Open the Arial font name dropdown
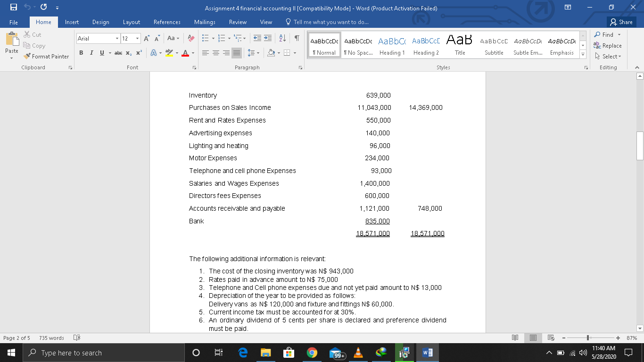644x362 pixels. [x=117, y=38]
